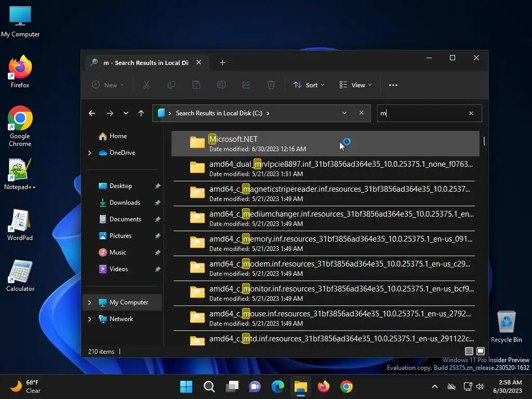Expand the My Computer tree node
Viewport: 532px width, 399px height.
pyautogui.click(x=89, y=302)
